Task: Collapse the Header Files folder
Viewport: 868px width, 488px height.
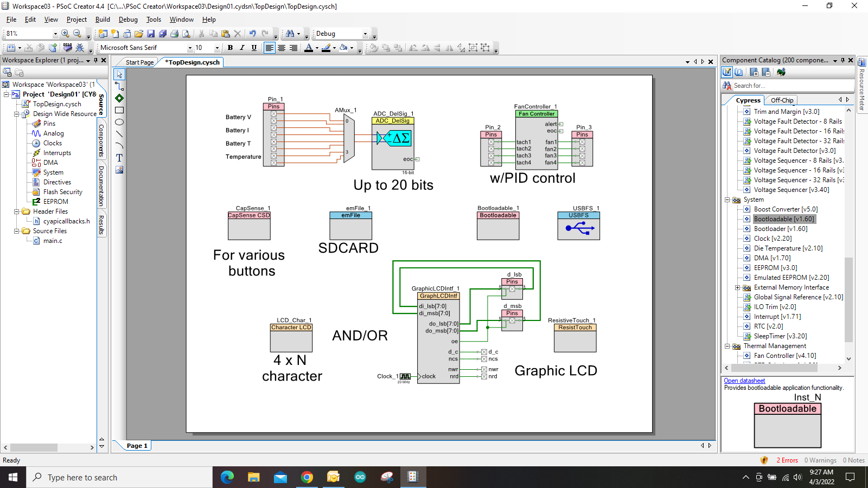Action: (x=16, y=211)
